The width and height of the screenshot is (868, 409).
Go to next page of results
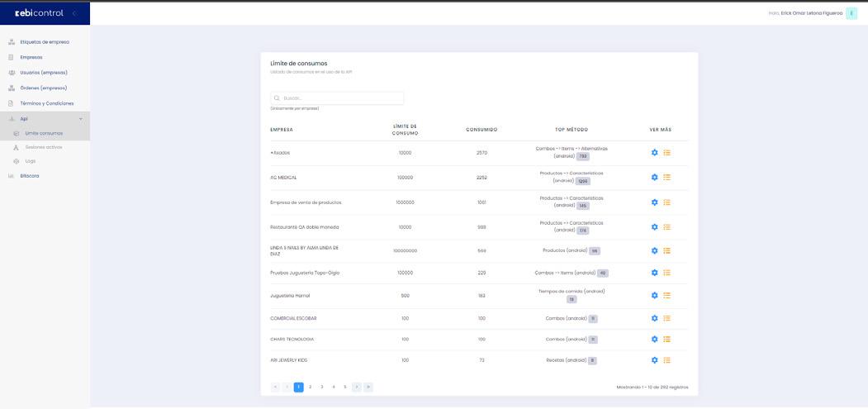click(357, 387)
